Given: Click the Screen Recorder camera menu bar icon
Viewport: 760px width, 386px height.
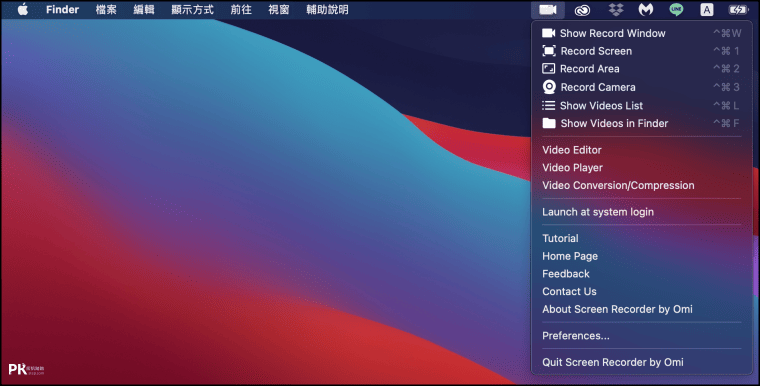Looking at the screenshot, I should pyautogui.click(x=548, y=10).
